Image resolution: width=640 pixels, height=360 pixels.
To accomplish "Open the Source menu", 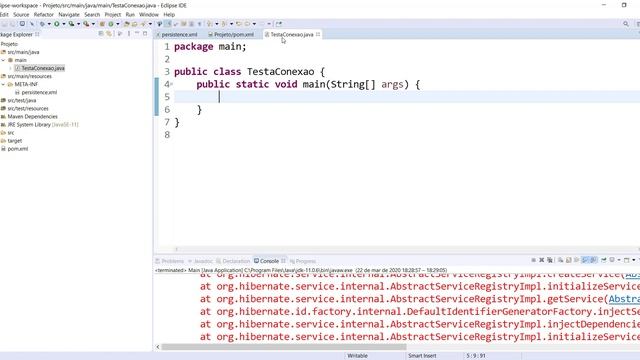I will pyautogui.click(x=21, y=14).
